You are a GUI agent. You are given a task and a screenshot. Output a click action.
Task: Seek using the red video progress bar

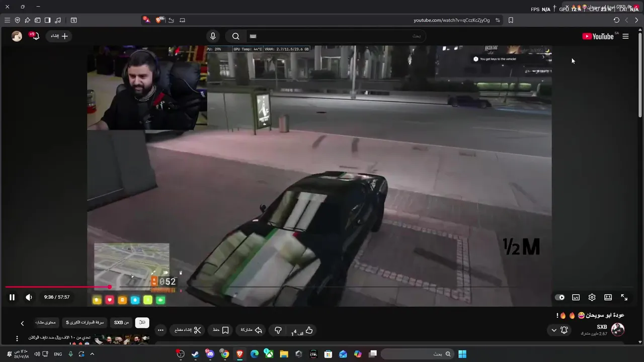(58, 287)
